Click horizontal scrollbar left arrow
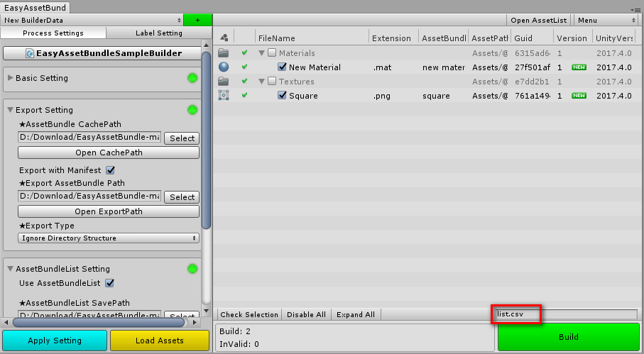This screenshot has height=354, width=644. pyautogui.click(x=6, y=322)
